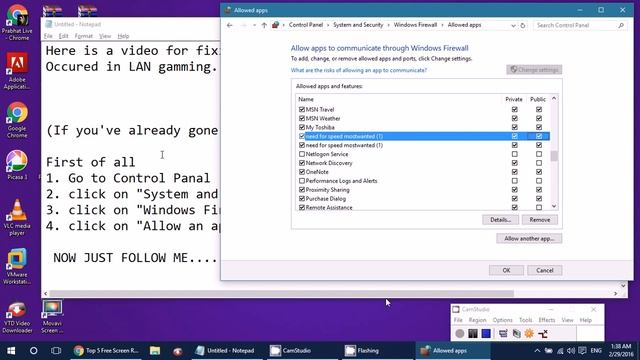640x360 pixels.
Task: Click Search Control Panel field
Action: pos(580,25)
